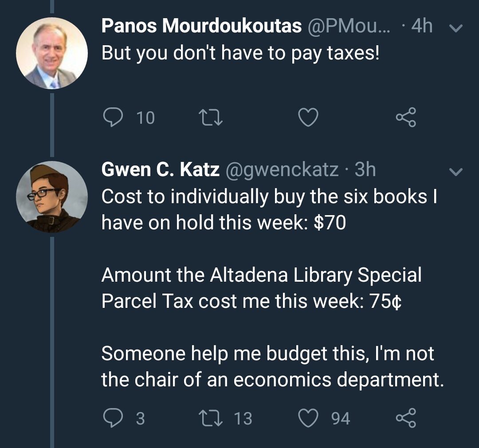Open options chevron on Panos's tweet
479x448 pixels.
coord(456,28)
